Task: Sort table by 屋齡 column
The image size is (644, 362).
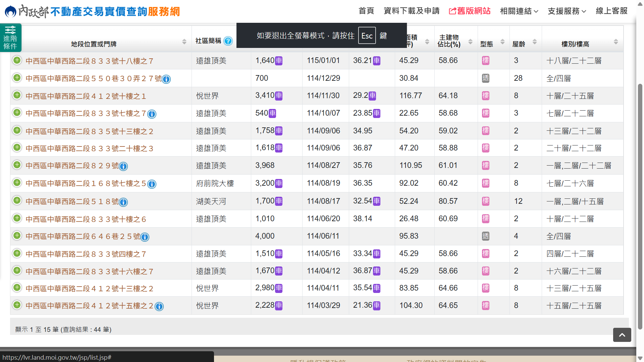Action: 535,42
